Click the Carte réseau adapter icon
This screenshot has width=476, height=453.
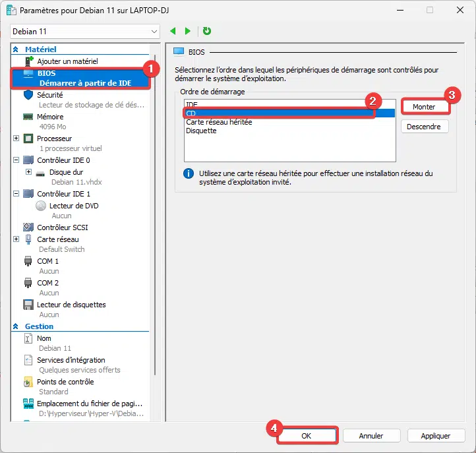coord(28,239)
